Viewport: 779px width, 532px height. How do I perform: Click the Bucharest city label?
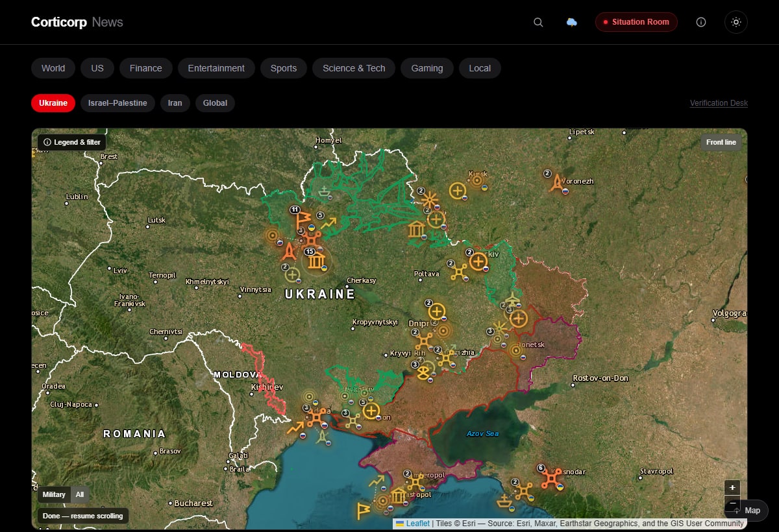pos(193,503)
